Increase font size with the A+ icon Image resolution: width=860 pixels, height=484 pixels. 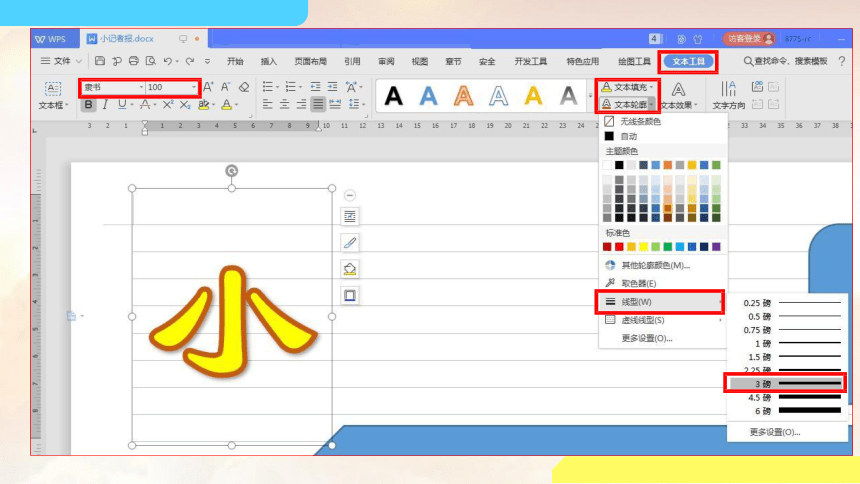(208, 87)
